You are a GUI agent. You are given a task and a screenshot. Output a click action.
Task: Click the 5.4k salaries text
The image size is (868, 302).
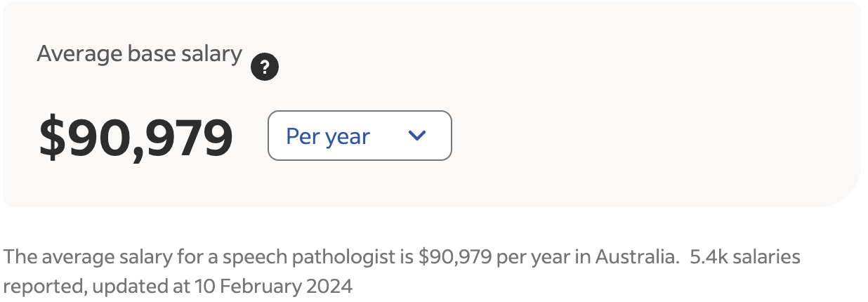click(x=745, y=257)
